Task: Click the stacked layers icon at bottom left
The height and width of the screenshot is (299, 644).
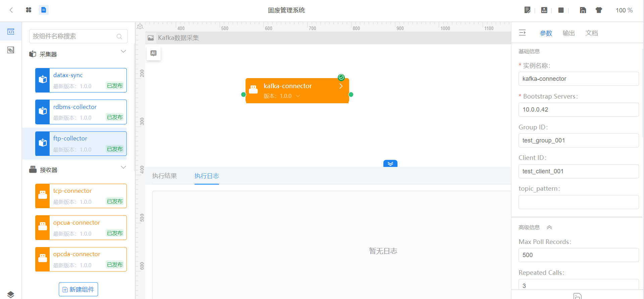Action: pyautogui.click(x=11, y=294)
